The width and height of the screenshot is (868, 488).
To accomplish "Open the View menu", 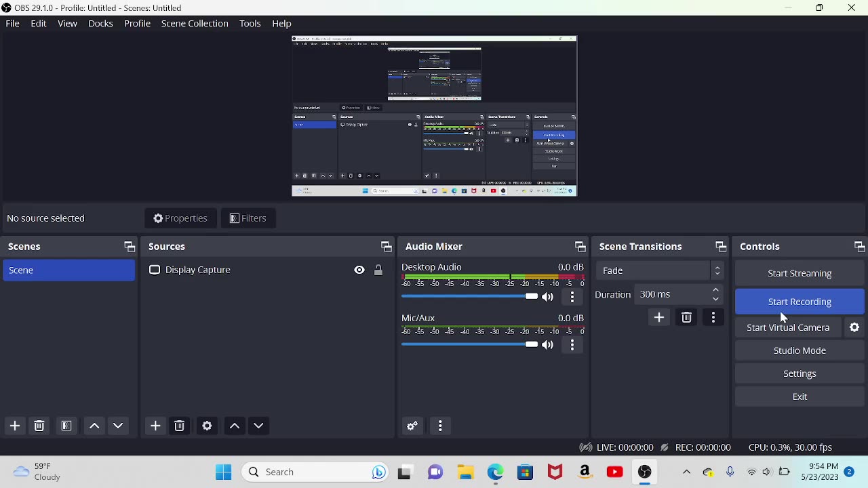I will tap(67, 24).
